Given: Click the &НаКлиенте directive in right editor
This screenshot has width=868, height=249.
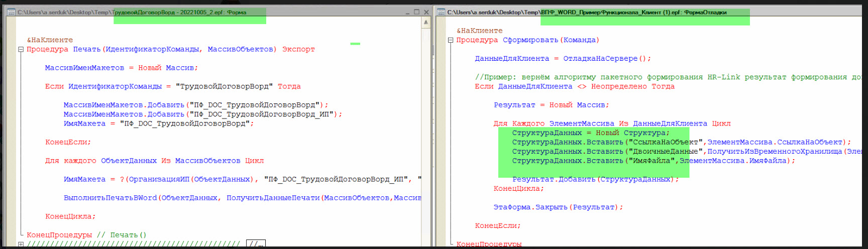Looking at the screenshot, I should click(479, 31).
